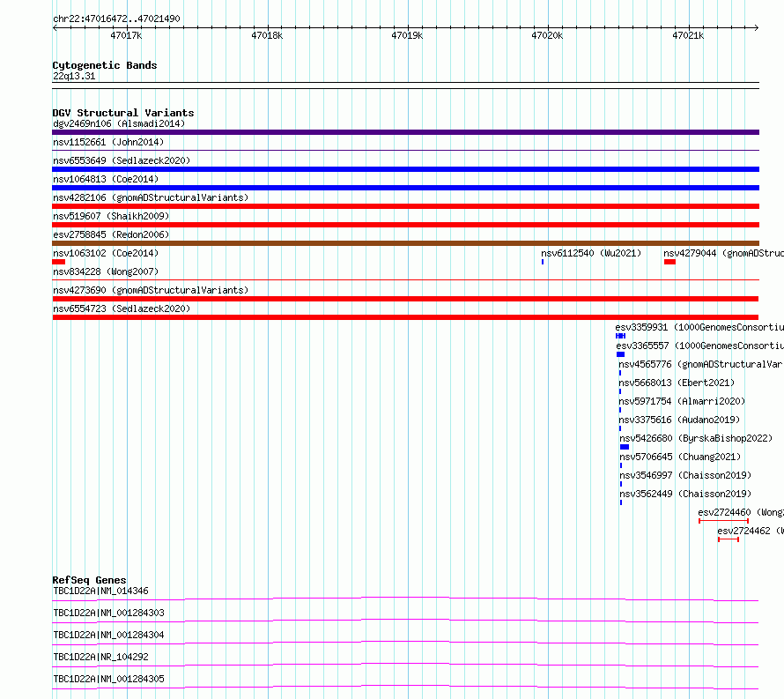Image resolution: width=784 pixels, height=699 pixels.
Task: Click the esv3365557 blue feature block
Action: pos(620,354)
